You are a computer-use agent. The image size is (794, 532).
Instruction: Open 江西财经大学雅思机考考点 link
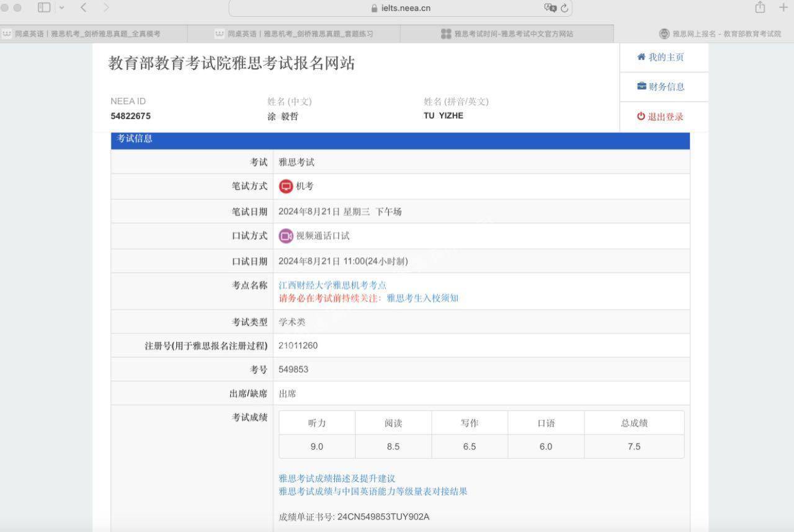point(332,285)
